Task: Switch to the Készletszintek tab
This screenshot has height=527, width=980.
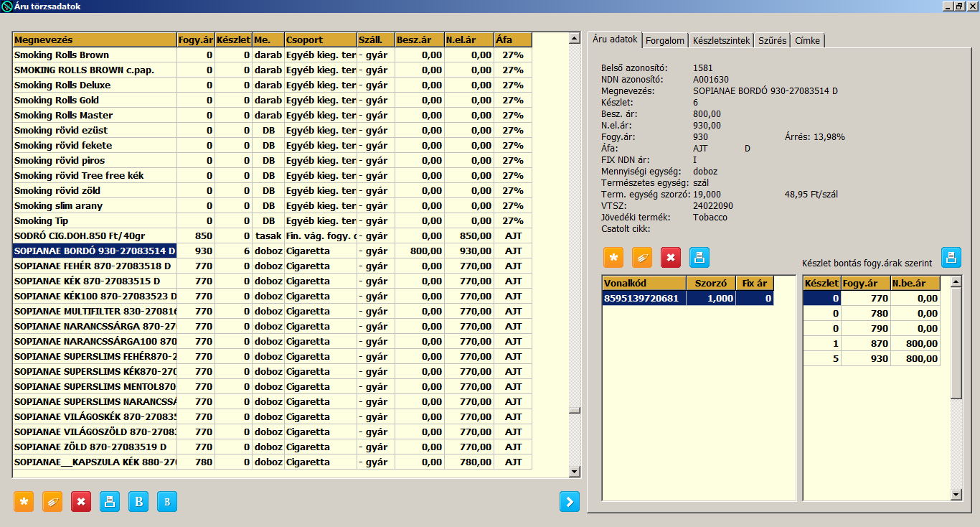Action: point(722,41)
